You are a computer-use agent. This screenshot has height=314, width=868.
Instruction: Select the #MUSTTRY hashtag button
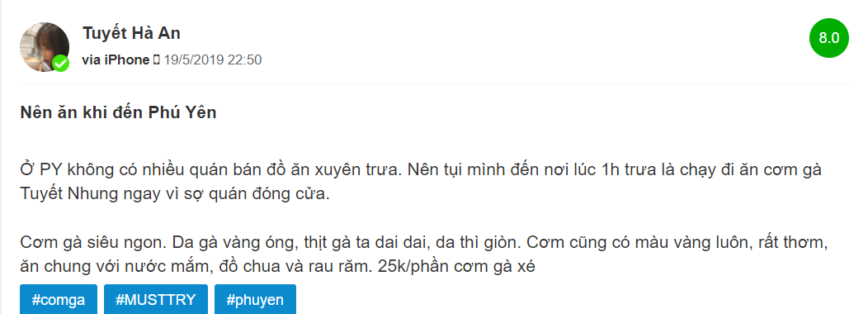point(156,300)
